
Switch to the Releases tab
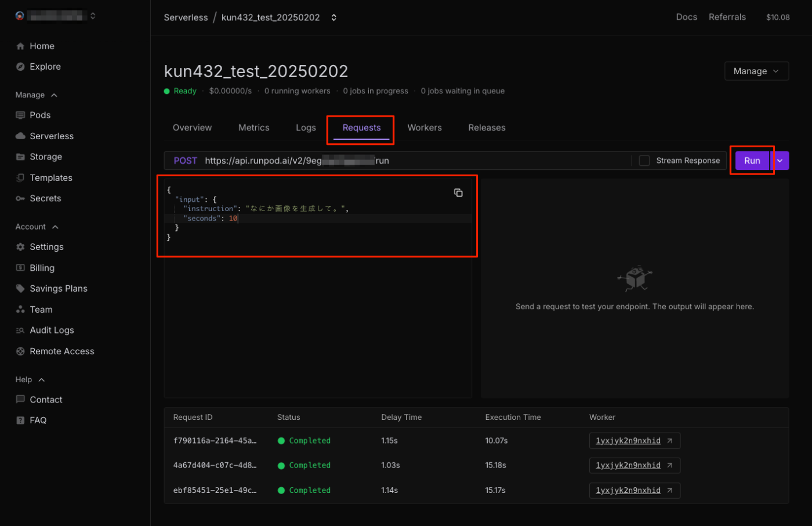click(x=487, y=128)
